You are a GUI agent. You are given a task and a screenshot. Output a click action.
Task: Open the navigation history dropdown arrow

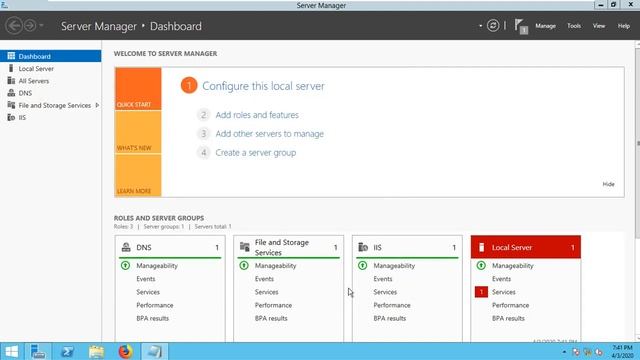click(x=41, y=26)
